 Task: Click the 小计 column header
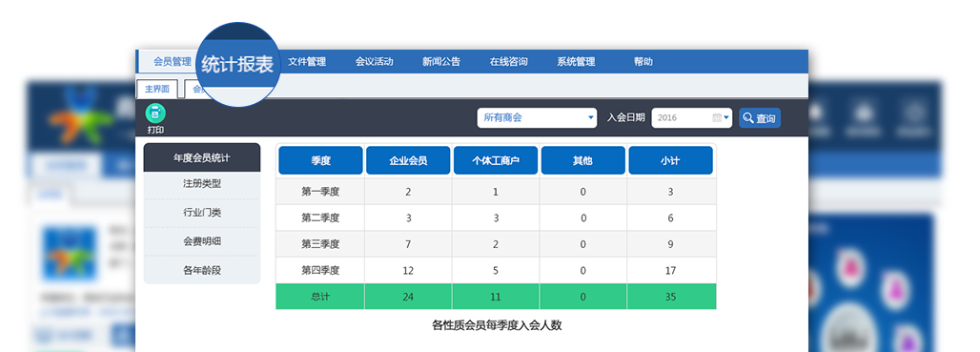(x=670, y=160)
